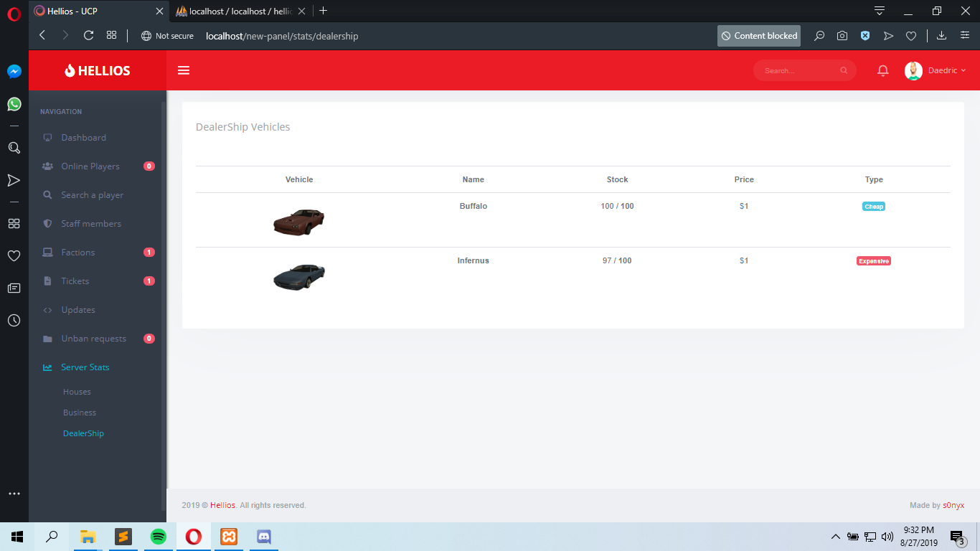Viewport: 980px width, 551px height.
Task: Click the Buffalo car thumbnail
Action: [x=299, y=221]
